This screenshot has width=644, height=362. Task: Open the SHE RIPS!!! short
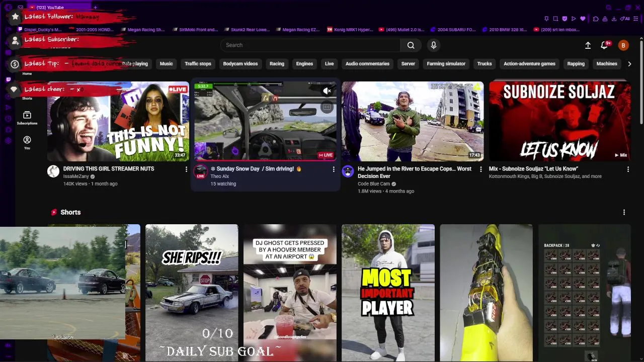(x=192, y=293)
